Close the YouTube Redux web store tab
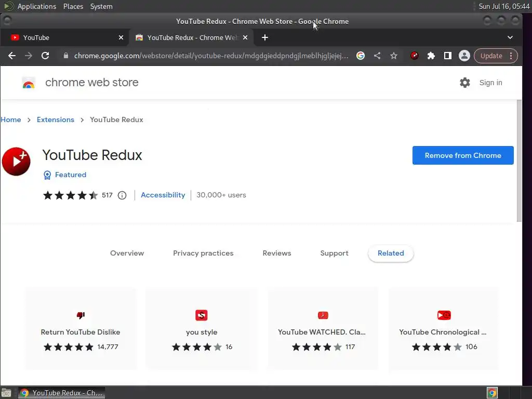The width and height of the screenshot is (532, 399). click(245, 37)
